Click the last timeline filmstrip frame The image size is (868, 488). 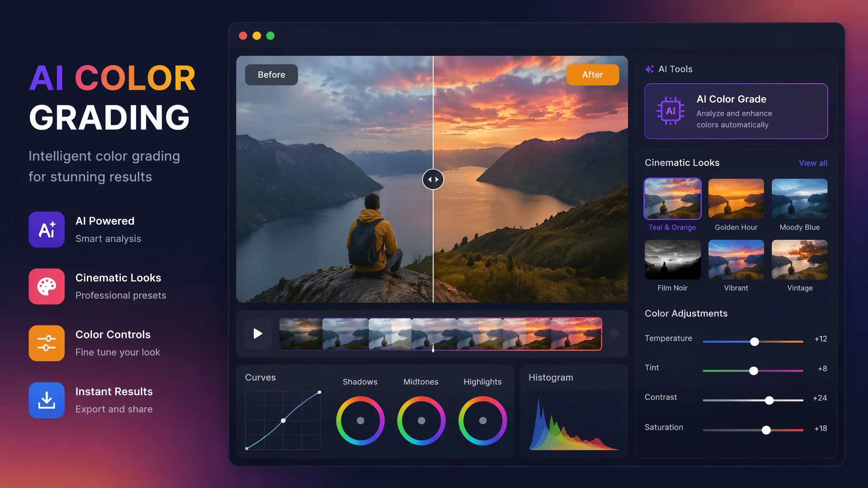(576, 334)
